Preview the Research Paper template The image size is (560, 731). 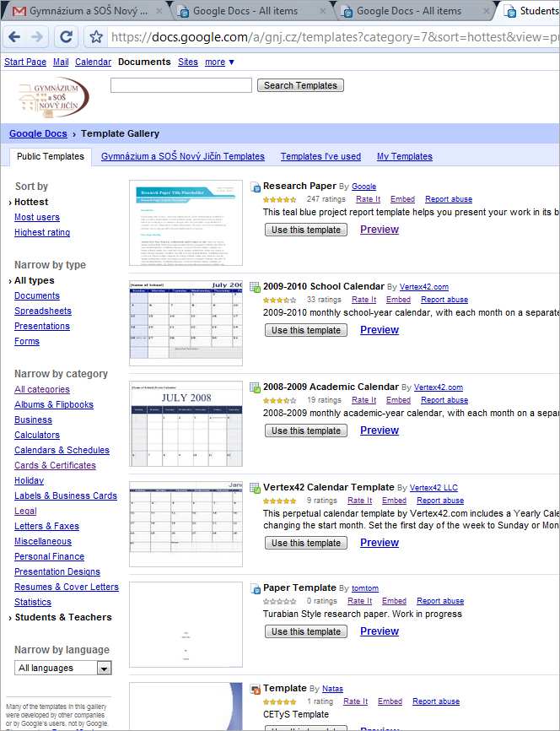[x=380, y=230]
